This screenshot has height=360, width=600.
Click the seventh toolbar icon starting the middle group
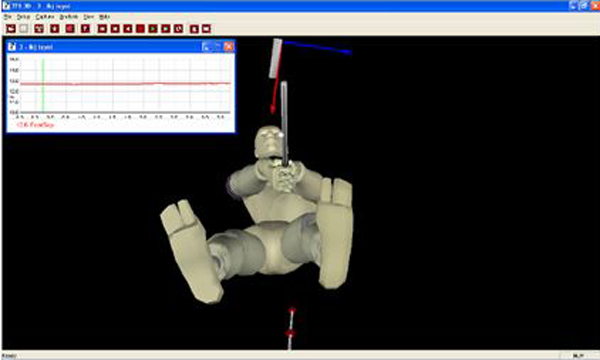point(102,29)
